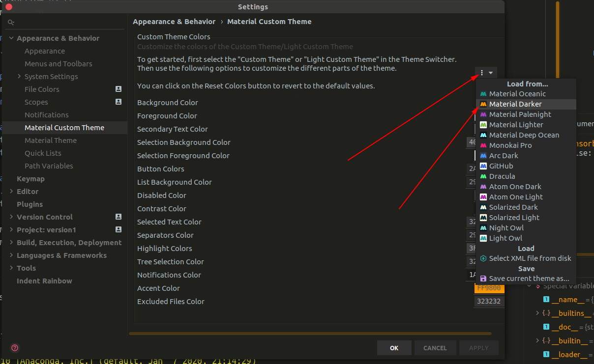Image resolution: width=594 pixels, height=364 pixels.
Task: Click the Select XML file from disk icon
Action: [x=483, y=258]
